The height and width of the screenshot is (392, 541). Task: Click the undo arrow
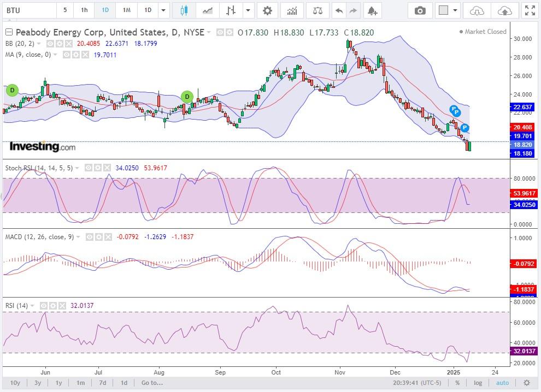tap(339, 10)
